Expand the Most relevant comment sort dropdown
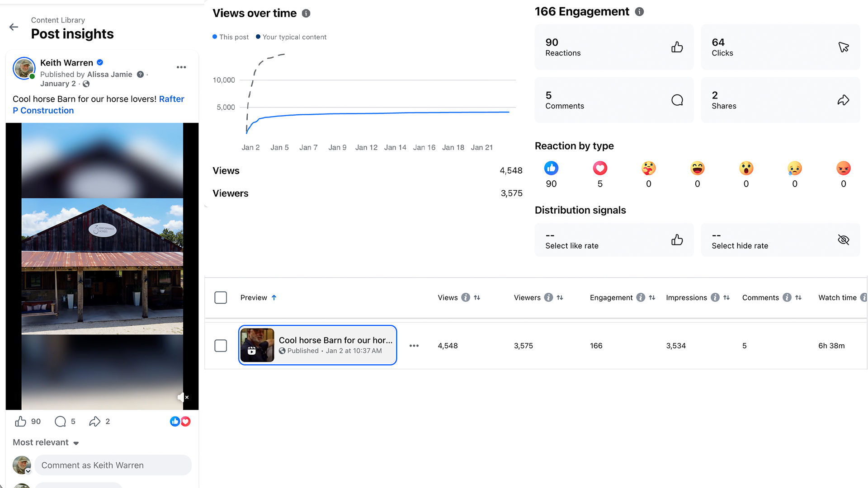The height and width of the screenshot is (488, 868). click(x=46, y=443)
